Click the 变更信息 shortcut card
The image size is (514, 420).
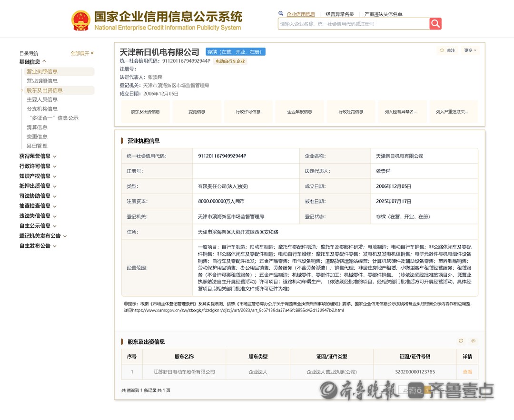click(x=197, y=112)
